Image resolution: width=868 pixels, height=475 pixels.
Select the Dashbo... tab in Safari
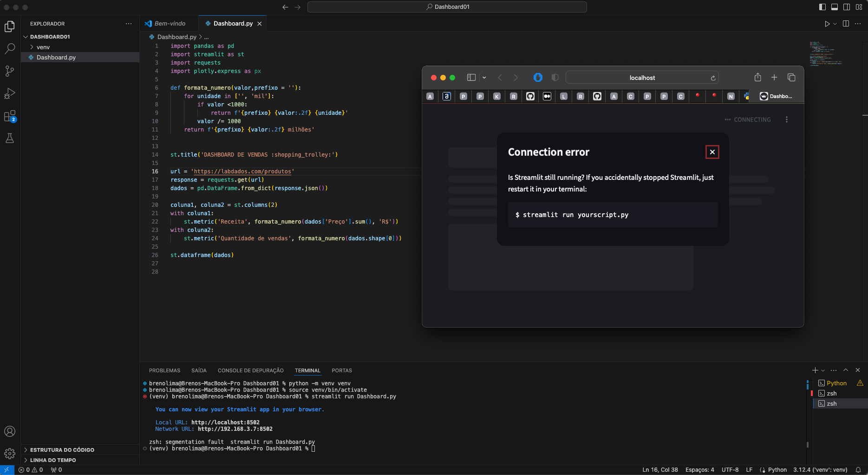coord(776,96)
